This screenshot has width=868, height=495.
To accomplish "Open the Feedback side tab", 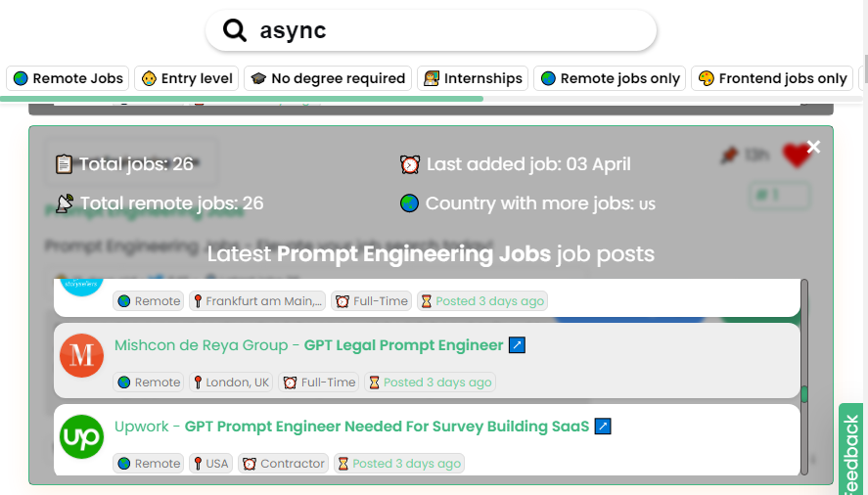I will click(x=851, y=450).
